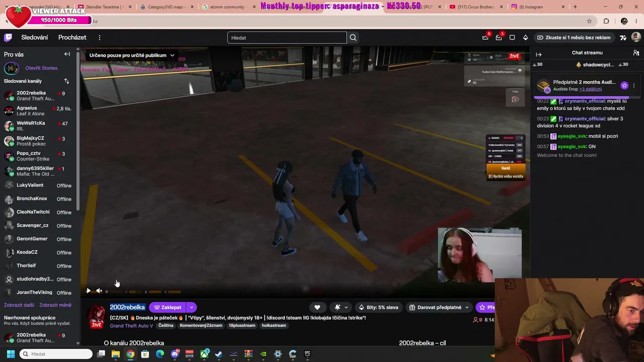644x362 pixels.
Task: Open the three-dot menu next to Procházet
Action: [100, 38]
